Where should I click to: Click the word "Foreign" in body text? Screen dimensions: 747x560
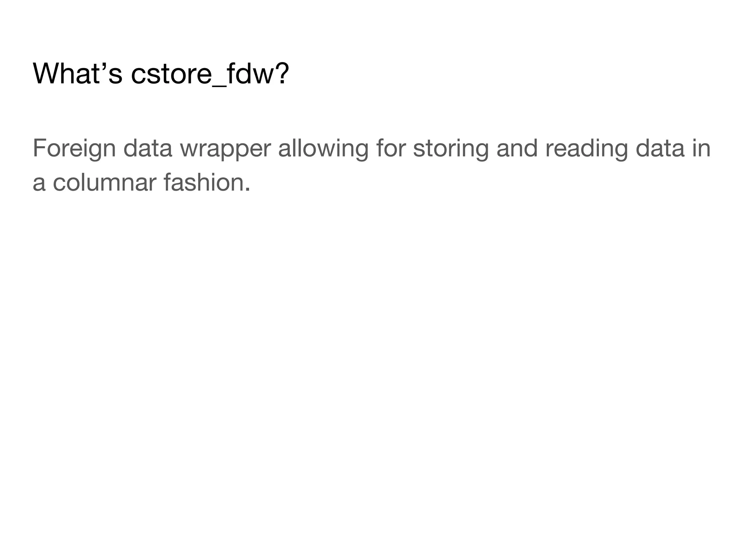(x=74, y=149)
